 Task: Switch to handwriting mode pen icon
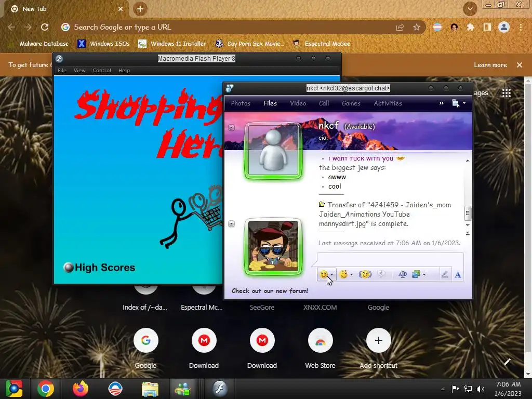[x=445, y=274]
